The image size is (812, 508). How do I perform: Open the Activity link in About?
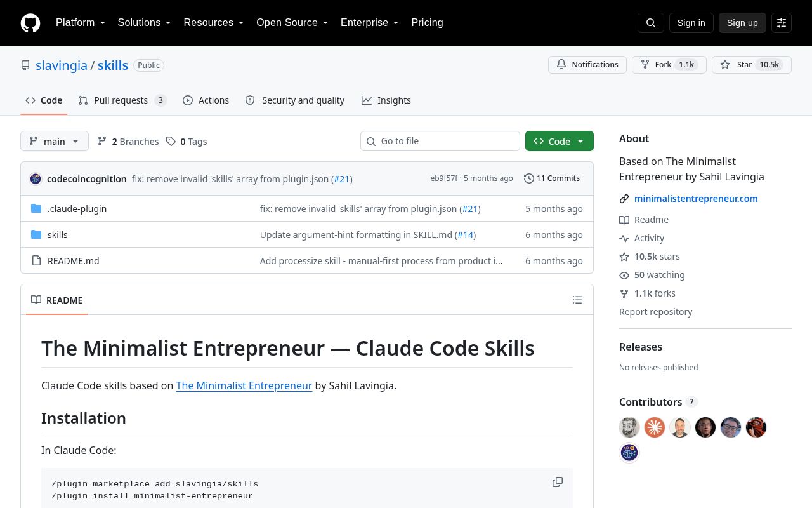(x=642, y=238)
